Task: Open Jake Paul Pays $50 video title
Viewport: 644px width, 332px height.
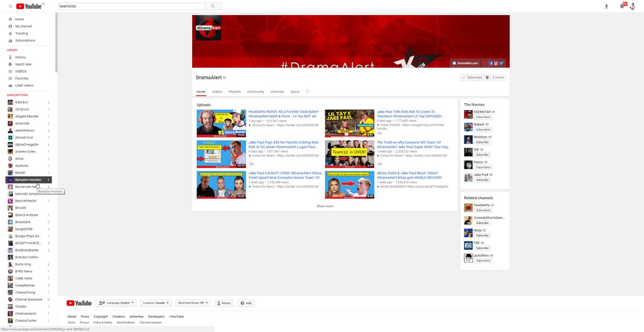Action: tap(284, 145)
